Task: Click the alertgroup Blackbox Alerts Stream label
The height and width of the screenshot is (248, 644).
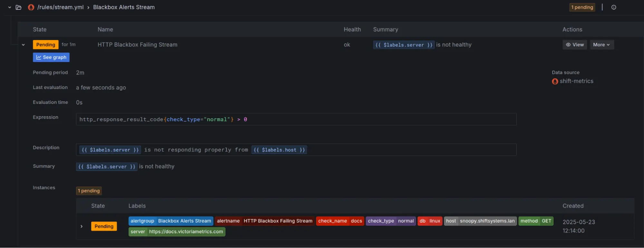Action: click(171, 221)
